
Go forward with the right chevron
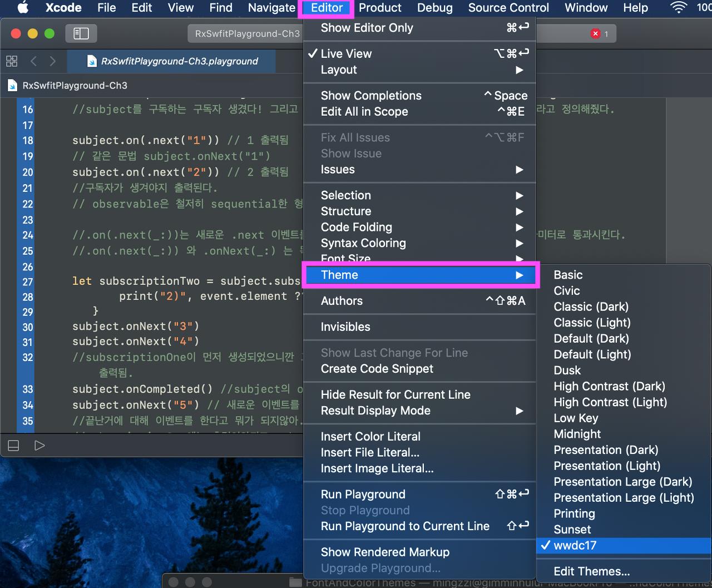[x=53, y=61]
